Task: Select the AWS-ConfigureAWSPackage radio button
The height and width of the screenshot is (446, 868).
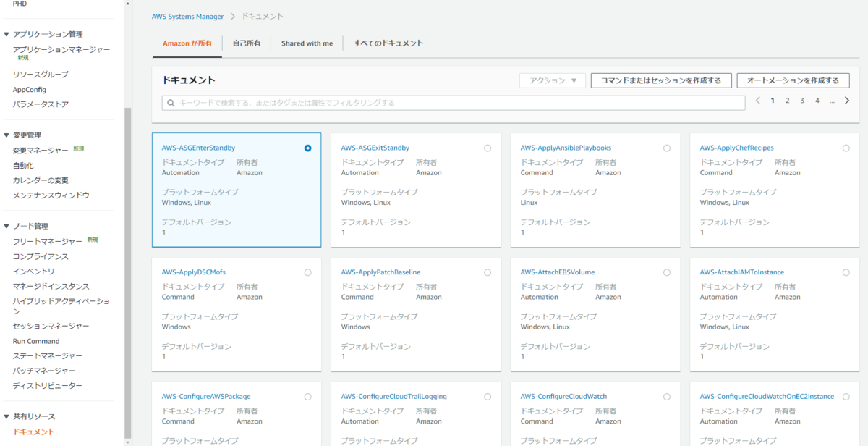Action: tap(308, 397)
